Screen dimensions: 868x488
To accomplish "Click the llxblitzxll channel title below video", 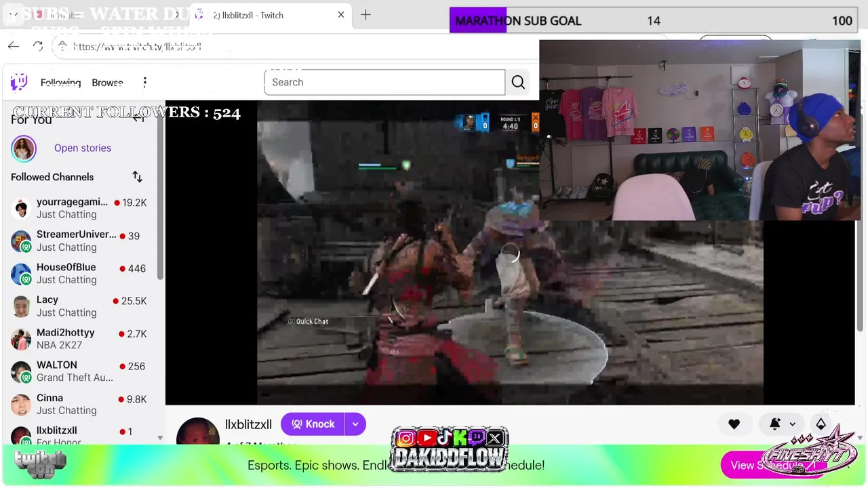I will pyautogui.click(x=248, y=424).
